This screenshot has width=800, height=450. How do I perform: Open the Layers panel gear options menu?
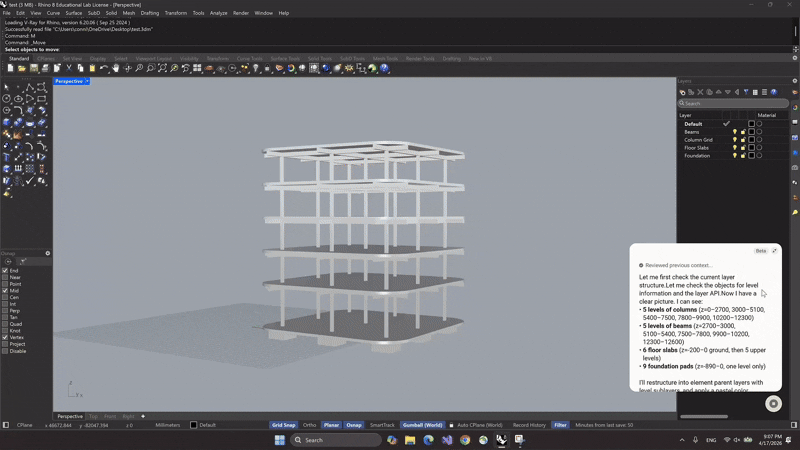click(794, 81)
